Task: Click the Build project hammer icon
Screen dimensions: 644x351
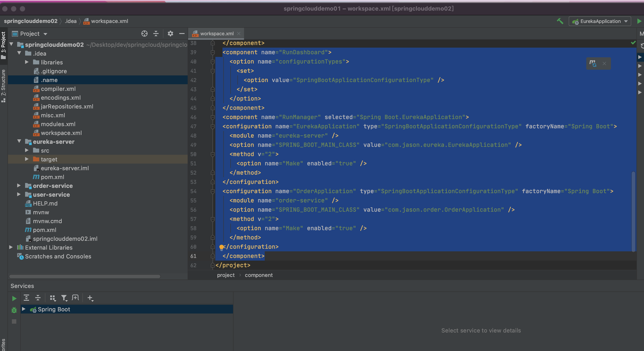Action: pyautogui.click(x=560, y=21)
